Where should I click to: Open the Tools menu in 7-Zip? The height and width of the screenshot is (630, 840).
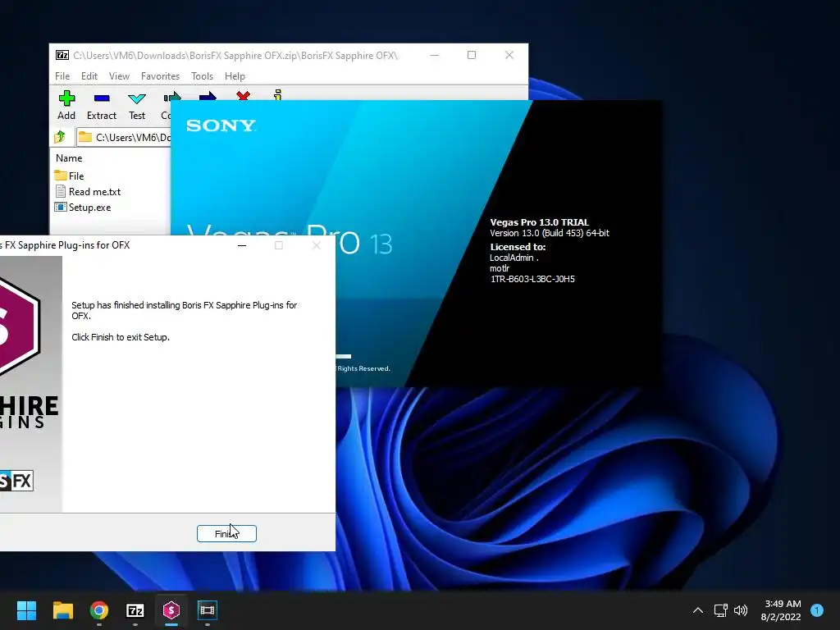[x=202, y=76]
